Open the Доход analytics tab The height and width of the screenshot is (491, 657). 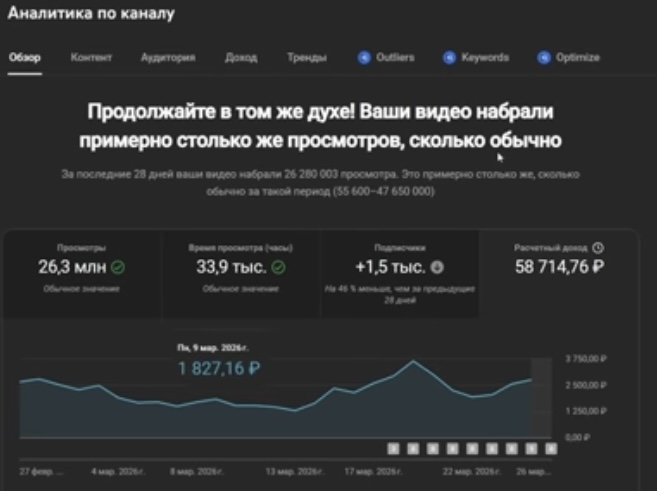pos(241,57)
